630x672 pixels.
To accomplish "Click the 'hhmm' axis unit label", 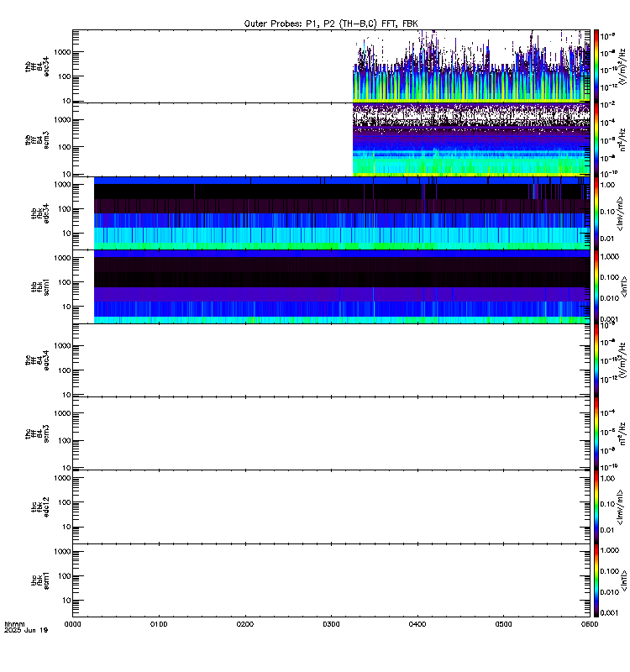I will tap(14, 624).
